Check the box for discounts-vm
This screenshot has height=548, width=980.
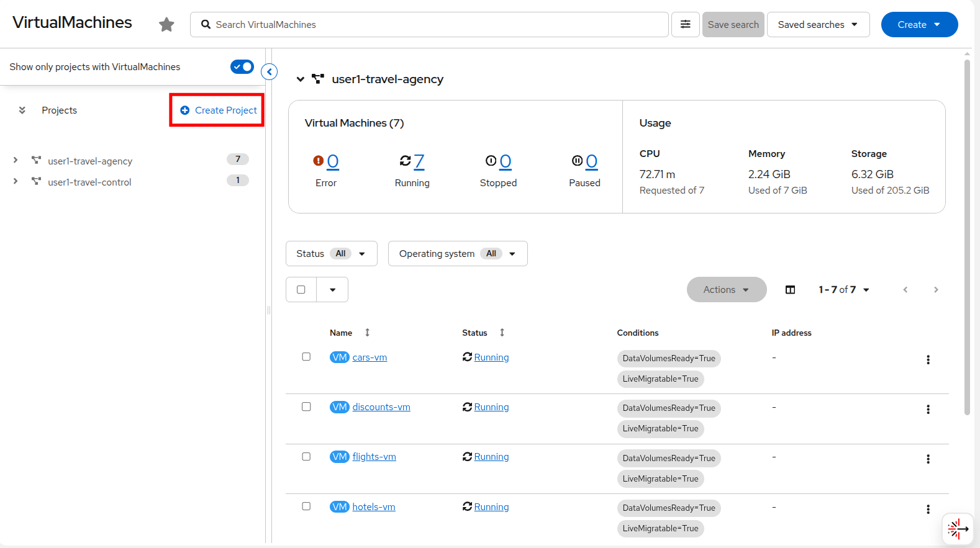tap(306, 407)
